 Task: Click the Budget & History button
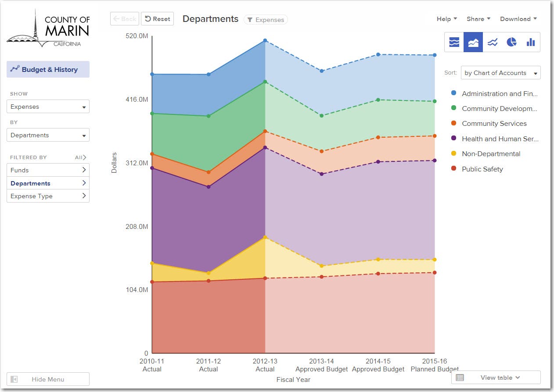click(x=48, y=69)
